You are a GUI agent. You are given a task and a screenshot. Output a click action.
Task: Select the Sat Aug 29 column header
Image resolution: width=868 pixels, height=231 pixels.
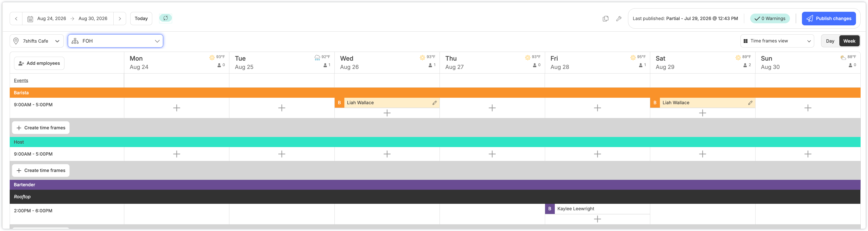(x=703, y=62)
